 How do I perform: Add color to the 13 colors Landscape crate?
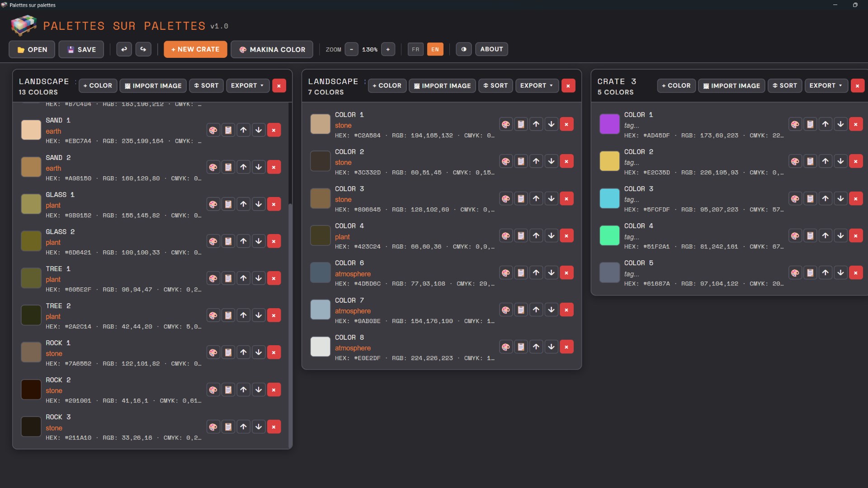(98, 85)
